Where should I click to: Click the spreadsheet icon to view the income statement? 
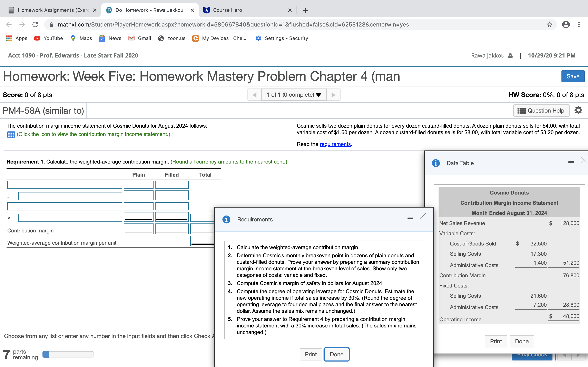tap(11, 135)
